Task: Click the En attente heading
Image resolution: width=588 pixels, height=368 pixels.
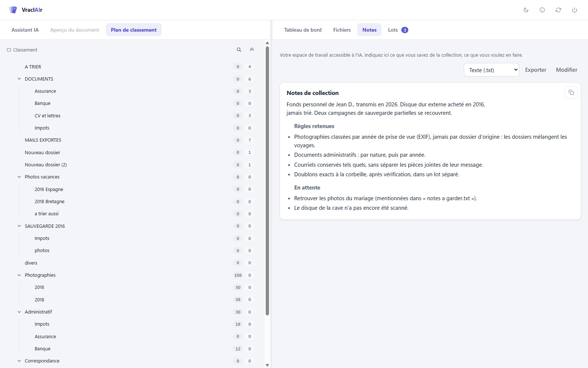Action: click(307, 188)
